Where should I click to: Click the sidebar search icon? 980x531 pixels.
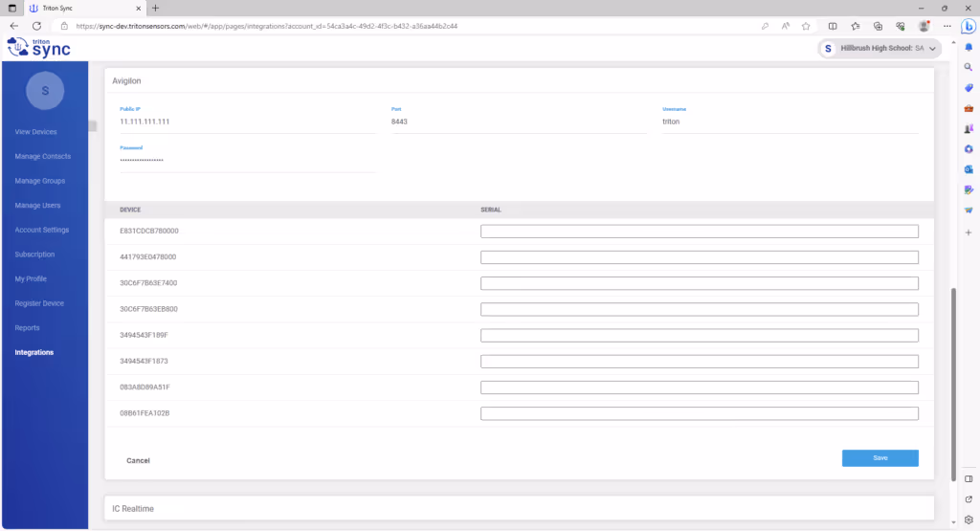pyautogui.click(x=969, y=67)
